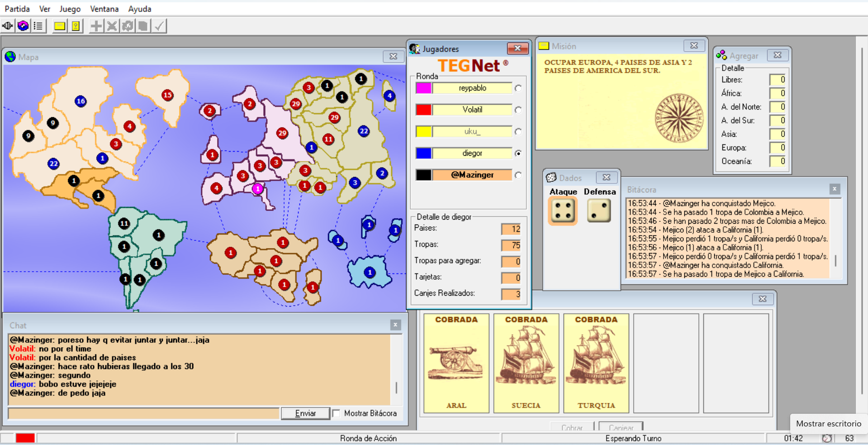This screenshot has width=868, height=445.
Task: Click the yellow card with pin icon
Action: pos(76,26)
